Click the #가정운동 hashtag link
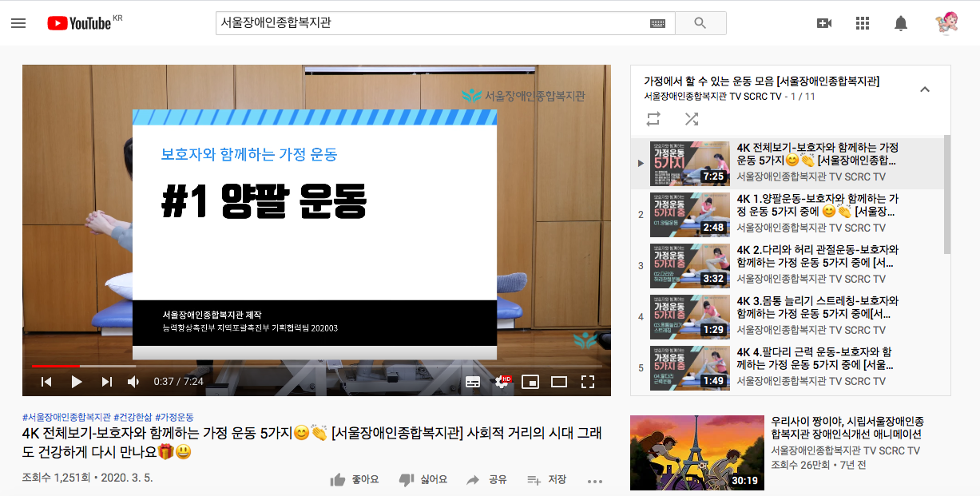Screen dimensions: 980x496 click(x=174, y=417)
